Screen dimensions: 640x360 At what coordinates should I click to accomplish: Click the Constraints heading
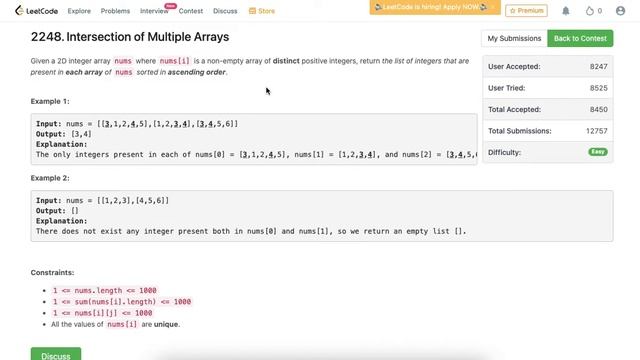[52, 273]
